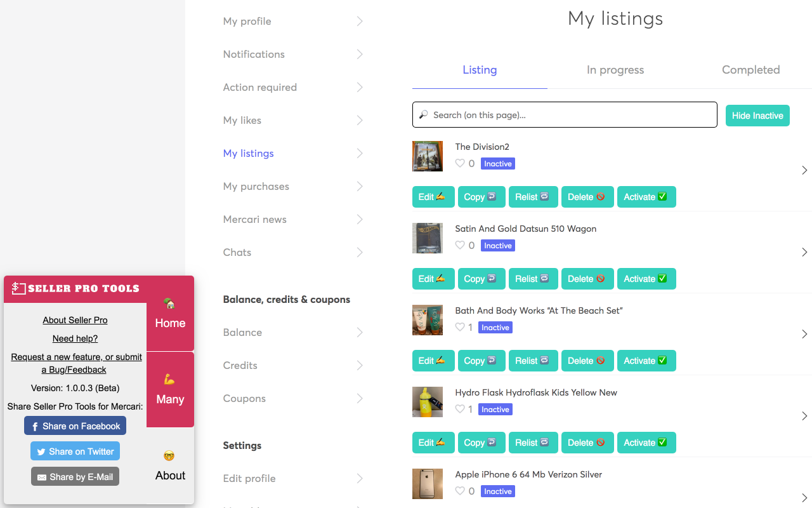Expand Hydro Flask row chevron
The height and width of the screenshot is (508, 812).
[x=804, y=416]
